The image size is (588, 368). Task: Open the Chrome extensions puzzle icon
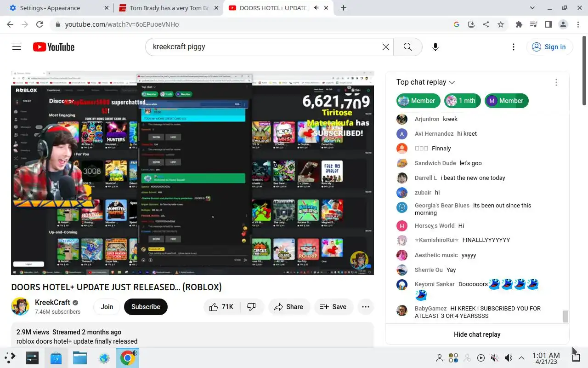pyautogui.click(x=519, y=24)
